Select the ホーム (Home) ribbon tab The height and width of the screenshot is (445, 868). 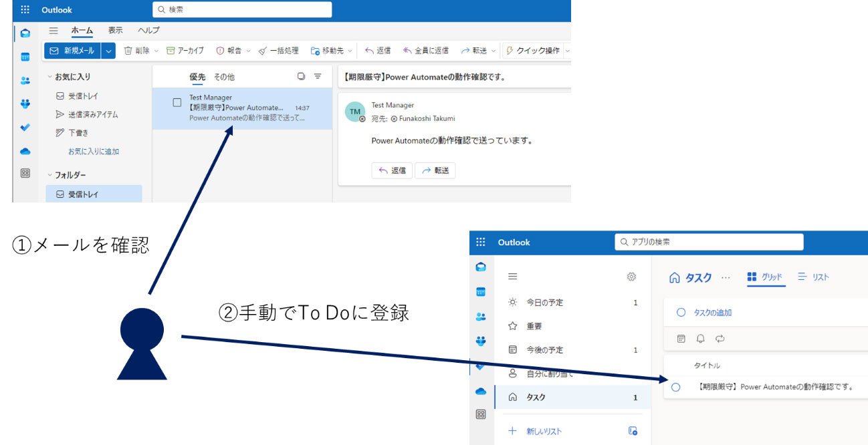pyautogui.click(x=82, y=30)
